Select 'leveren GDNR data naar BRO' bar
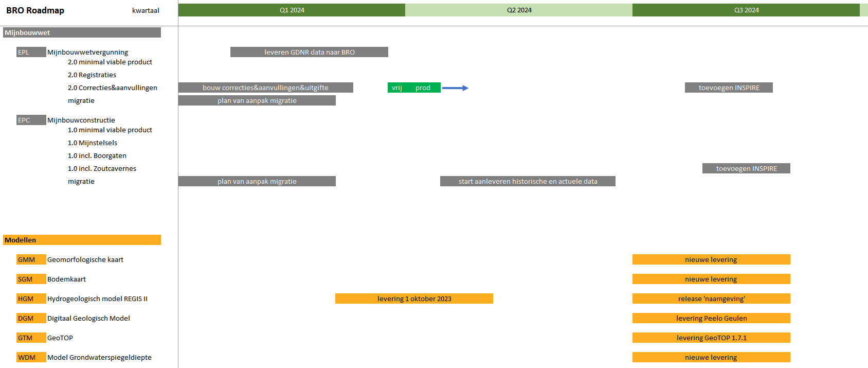Image resolution: width=868 pixels, height=368 pixels. (309, 52)
